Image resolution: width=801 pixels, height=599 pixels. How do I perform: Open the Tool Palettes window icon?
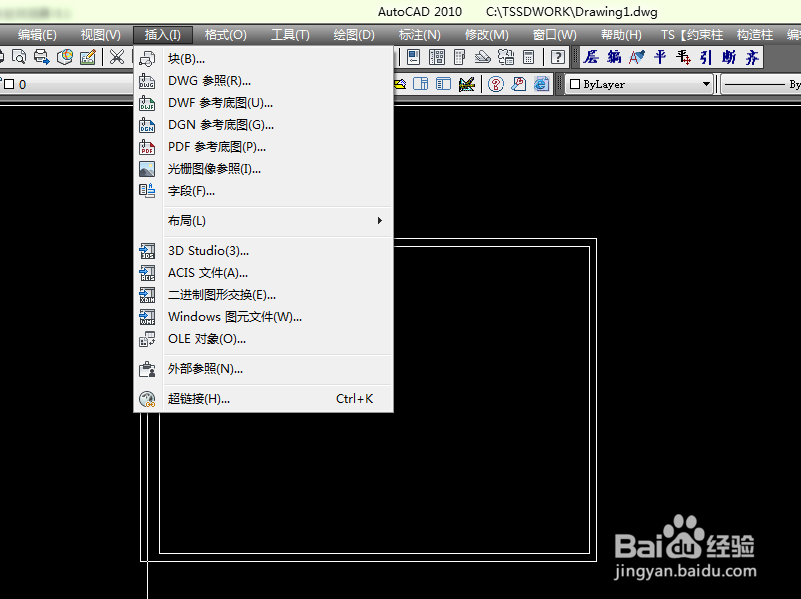point(460,57)
